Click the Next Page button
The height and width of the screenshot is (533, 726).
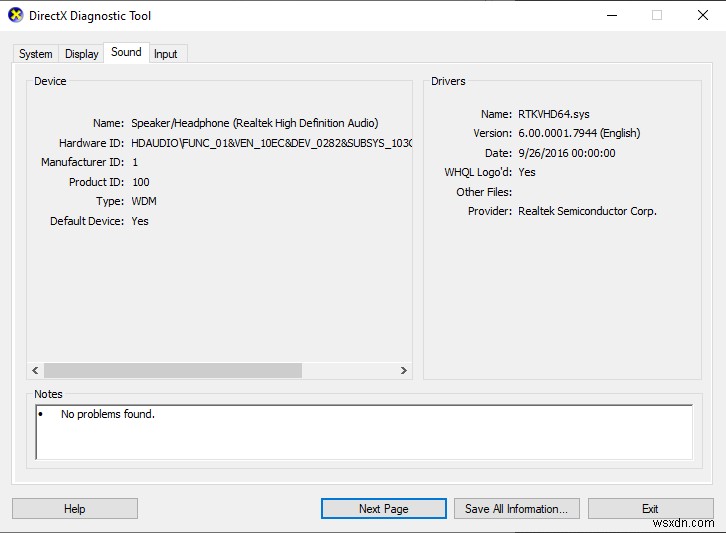pos(383,508)
